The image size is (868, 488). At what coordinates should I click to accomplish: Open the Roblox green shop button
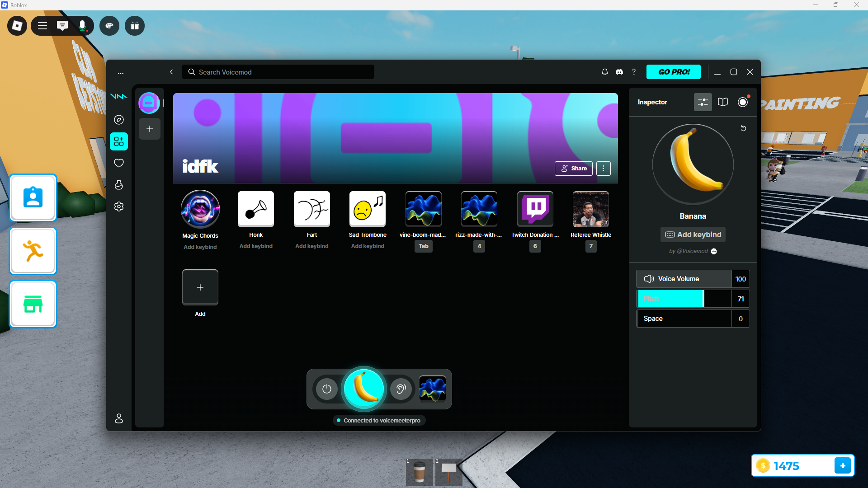33,304
